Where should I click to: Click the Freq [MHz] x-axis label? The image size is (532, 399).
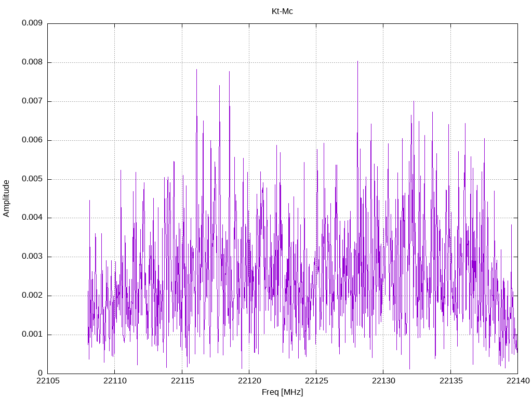tap(282, 392)
